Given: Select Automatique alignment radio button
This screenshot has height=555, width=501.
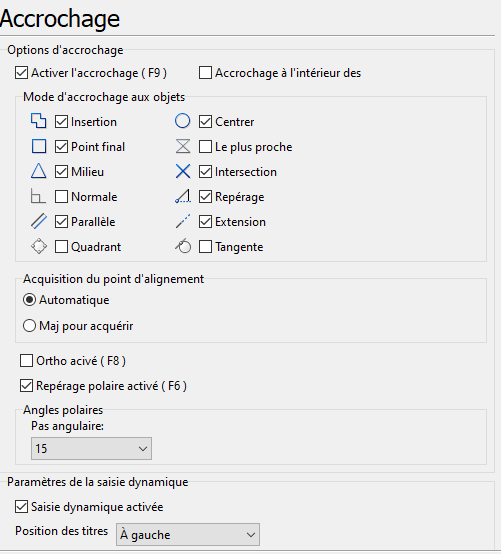Looking at the screenshot, I should click(29, 300).
